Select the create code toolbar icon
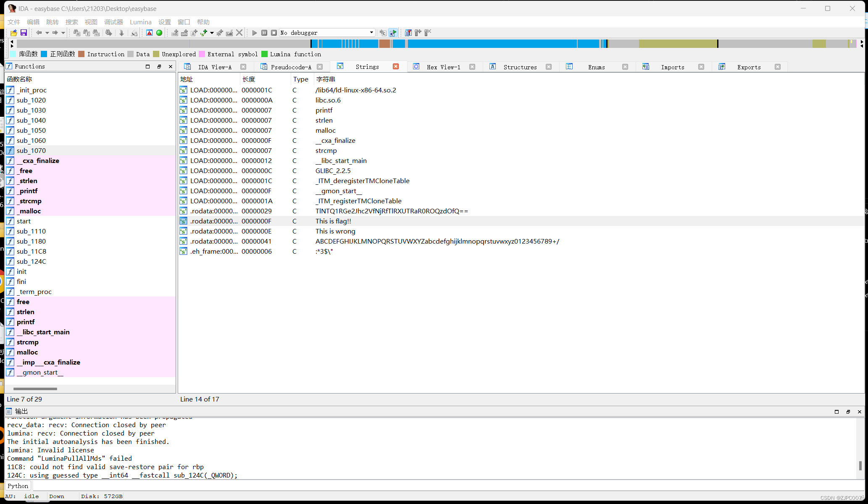The image size is (868, 504). tap(175, 33)
